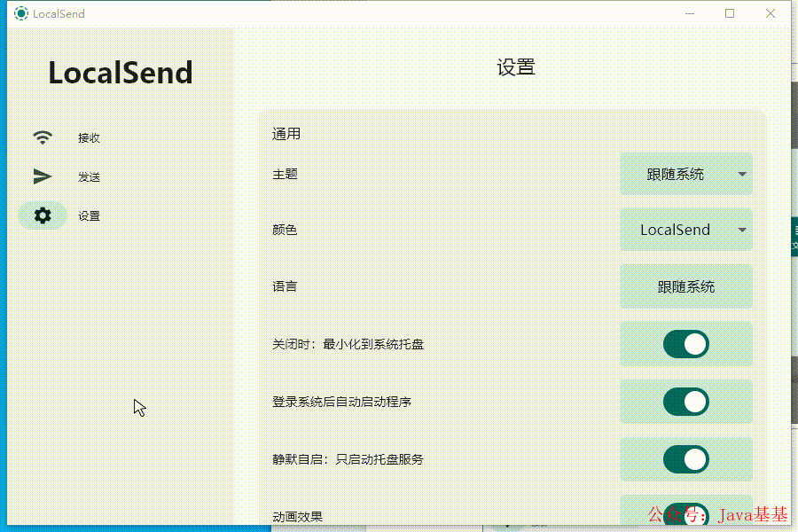Click the 设置 page title
This screenshot has width=798, height=532.
[515, 67]
